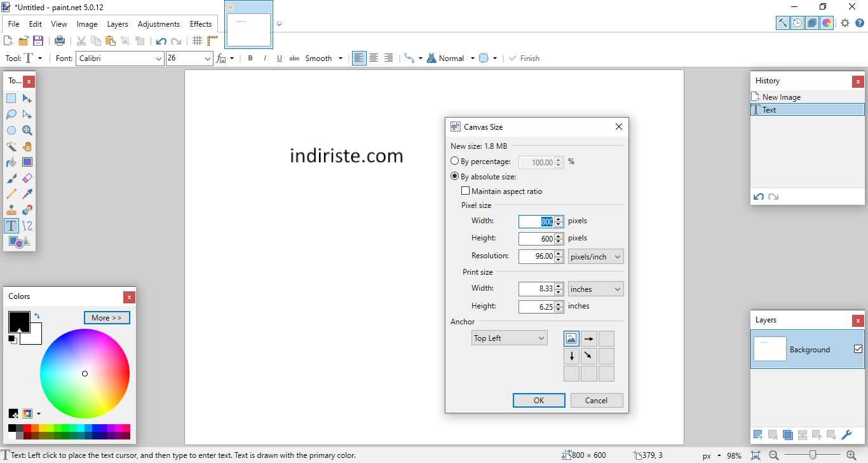868x463 pixels.
Task: Open the Font name dropdown (Calibri)
Action: click(x=159, y=59)
